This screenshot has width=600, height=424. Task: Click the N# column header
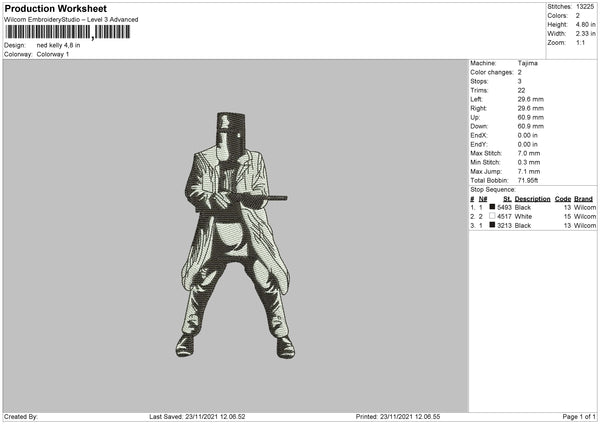pyautogui.click(x=483, y=199)
